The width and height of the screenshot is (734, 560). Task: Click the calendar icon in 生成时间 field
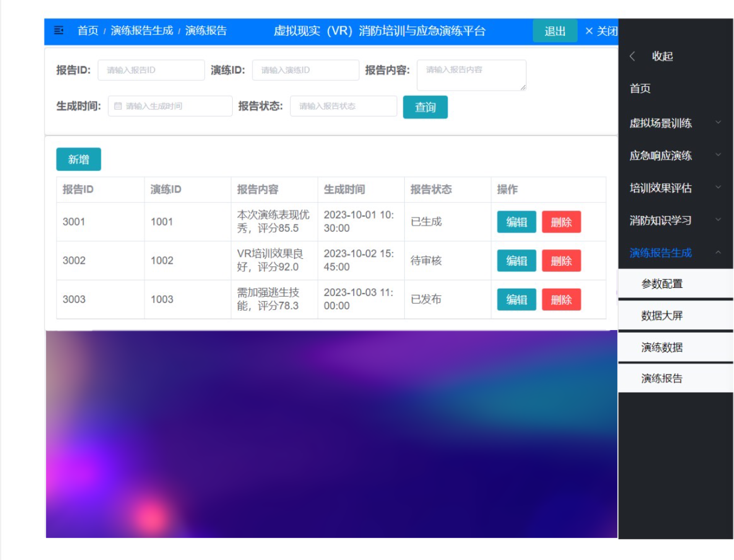click(x=118, y=106)
